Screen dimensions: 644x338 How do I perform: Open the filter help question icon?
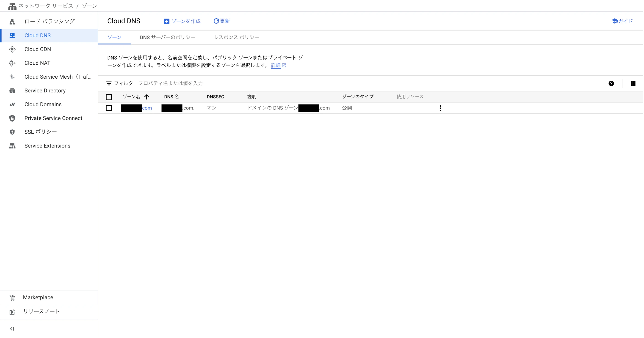coord(611,84)
